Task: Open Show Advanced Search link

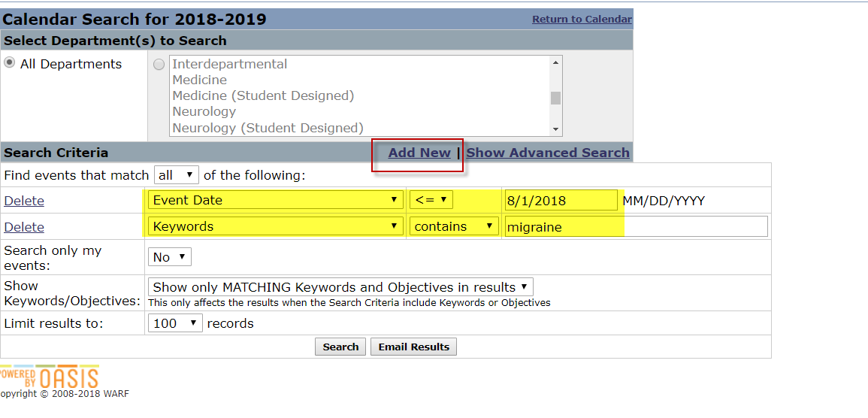Action: [548, 153]
